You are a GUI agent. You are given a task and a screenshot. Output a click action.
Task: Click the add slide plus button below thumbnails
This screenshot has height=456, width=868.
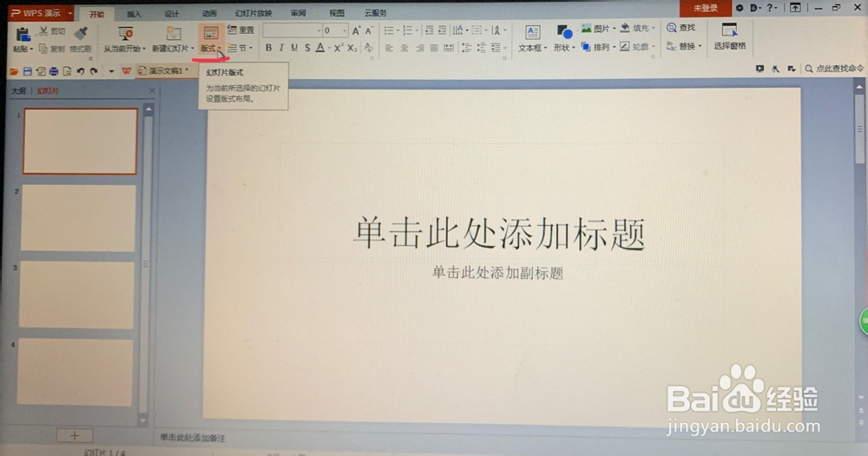75,435
